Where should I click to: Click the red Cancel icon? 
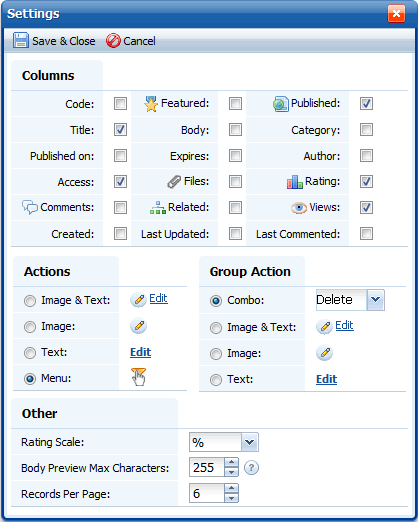(113, 41)
